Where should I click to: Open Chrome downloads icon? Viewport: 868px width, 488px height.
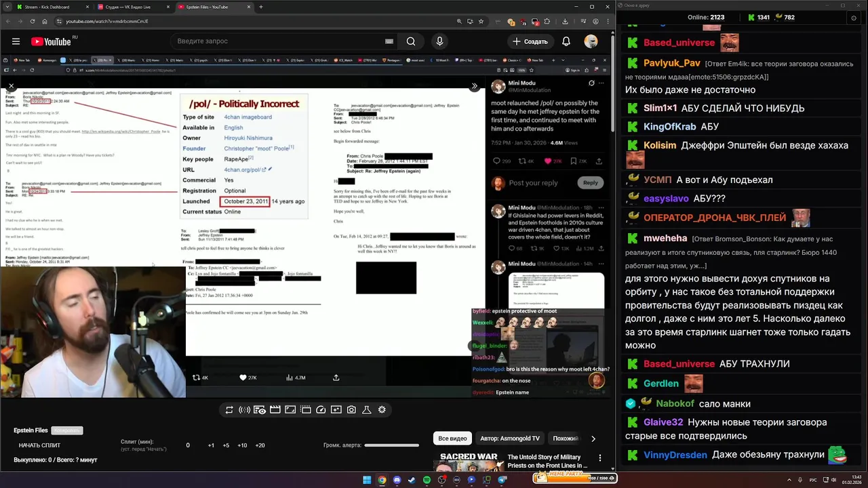565,21
